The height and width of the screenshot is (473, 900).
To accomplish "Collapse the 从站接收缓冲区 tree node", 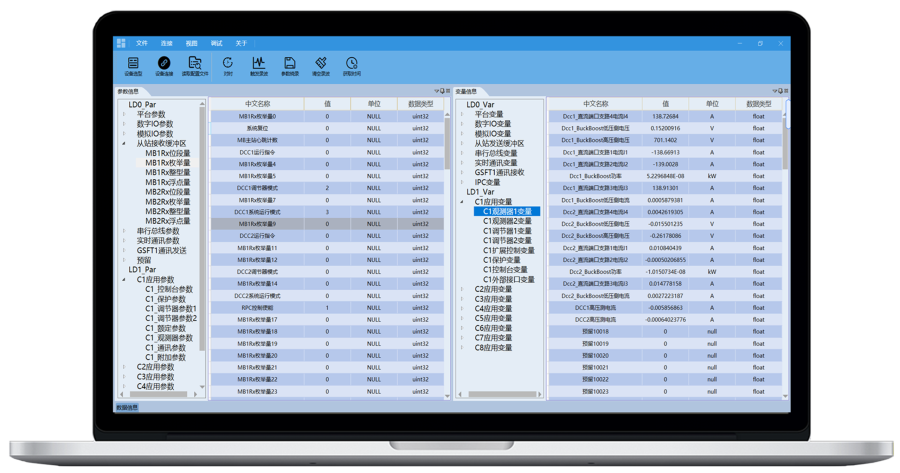I will pyautogui.click(x=124, y=143).
